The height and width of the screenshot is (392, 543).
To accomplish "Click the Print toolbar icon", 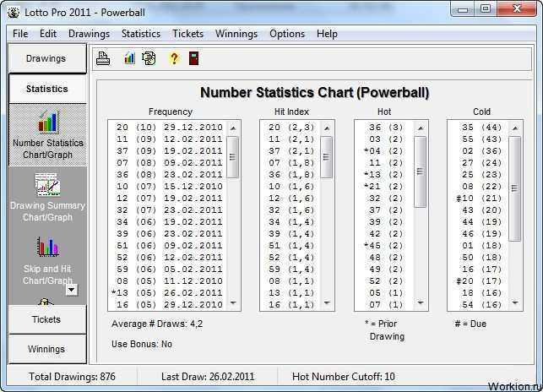I will click(103, 58).
